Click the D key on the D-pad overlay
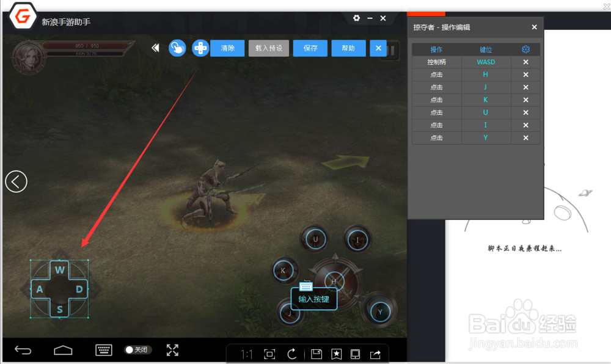The image size is (611, 364). (x=79, y=289)
